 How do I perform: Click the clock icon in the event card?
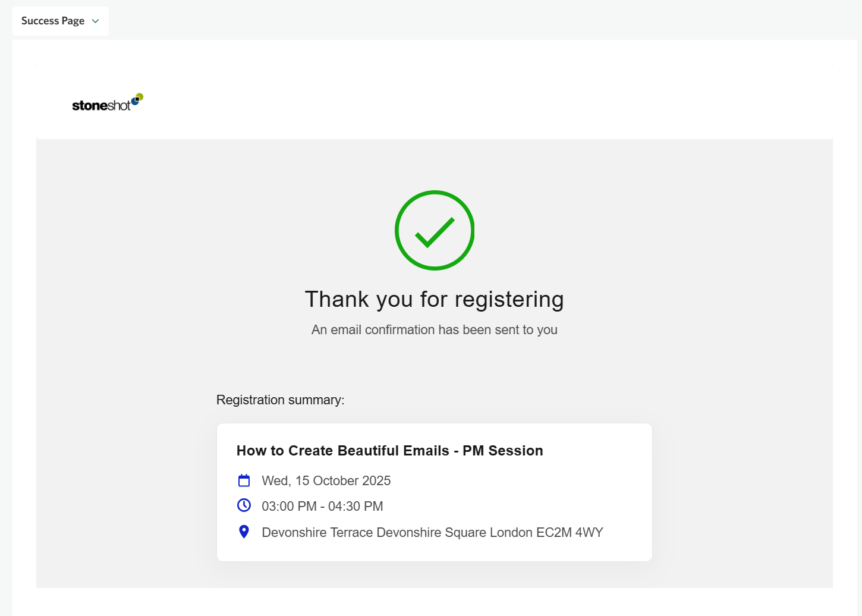244,505
